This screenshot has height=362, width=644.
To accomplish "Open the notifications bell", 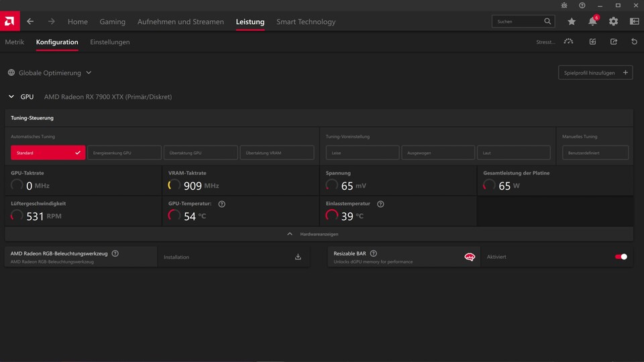I will tap(592, 21).
